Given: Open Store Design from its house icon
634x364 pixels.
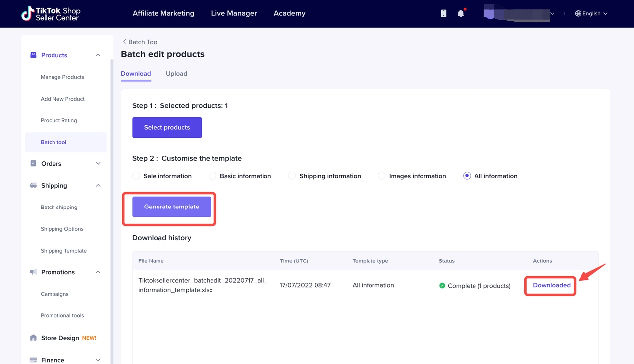Looking at the screenshot, I should point(33,338).
